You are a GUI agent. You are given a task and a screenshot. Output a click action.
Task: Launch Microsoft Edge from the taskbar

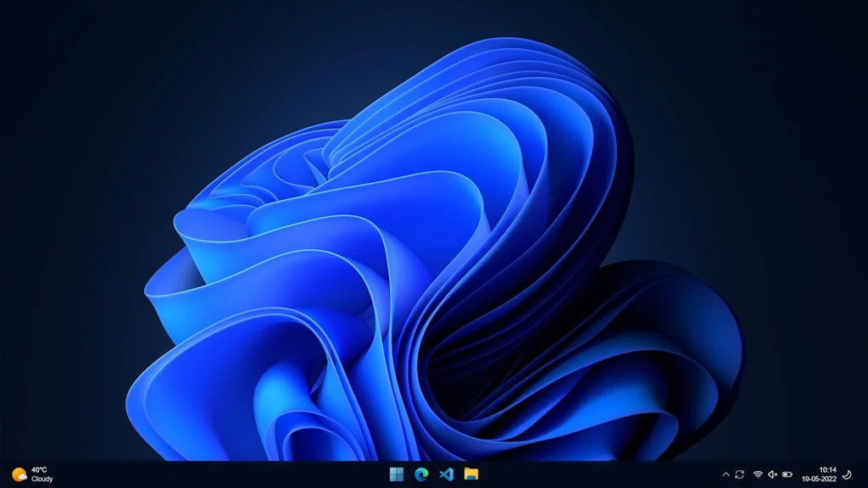tap(420, 474)
